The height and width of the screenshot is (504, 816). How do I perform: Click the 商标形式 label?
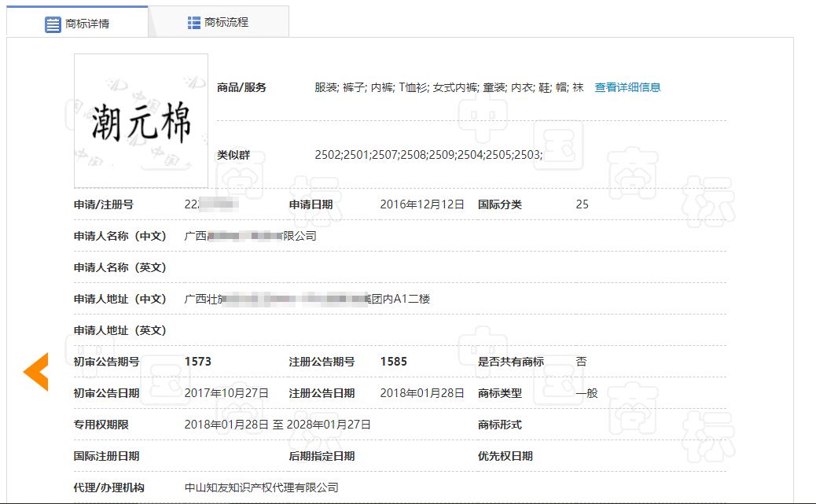(500, 425)
